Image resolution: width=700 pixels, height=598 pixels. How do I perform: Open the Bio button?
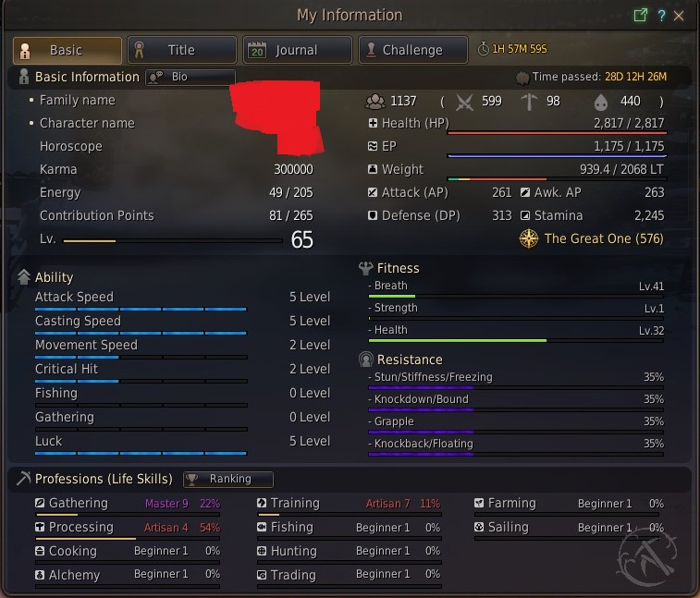point(190,78)
